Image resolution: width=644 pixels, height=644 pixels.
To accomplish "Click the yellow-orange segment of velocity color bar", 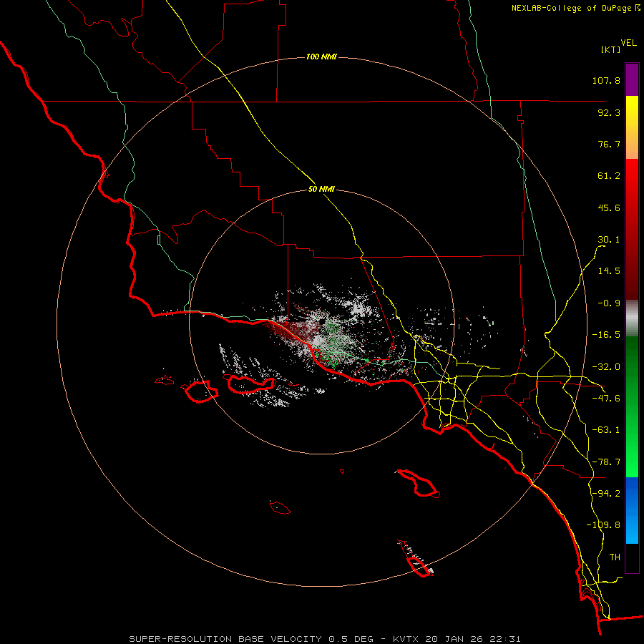I will point(632,127).
